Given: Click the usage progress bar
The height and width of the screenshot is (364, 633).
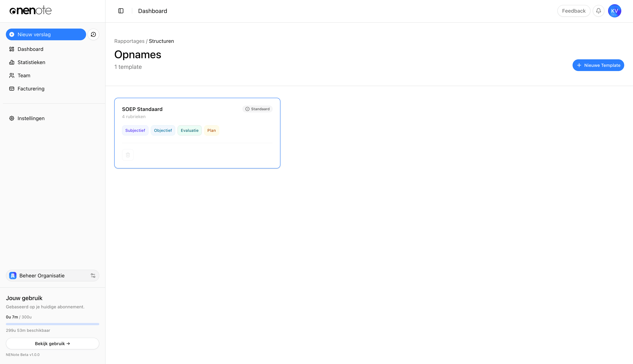Looking at the screenshot, I should click(53, 324).
